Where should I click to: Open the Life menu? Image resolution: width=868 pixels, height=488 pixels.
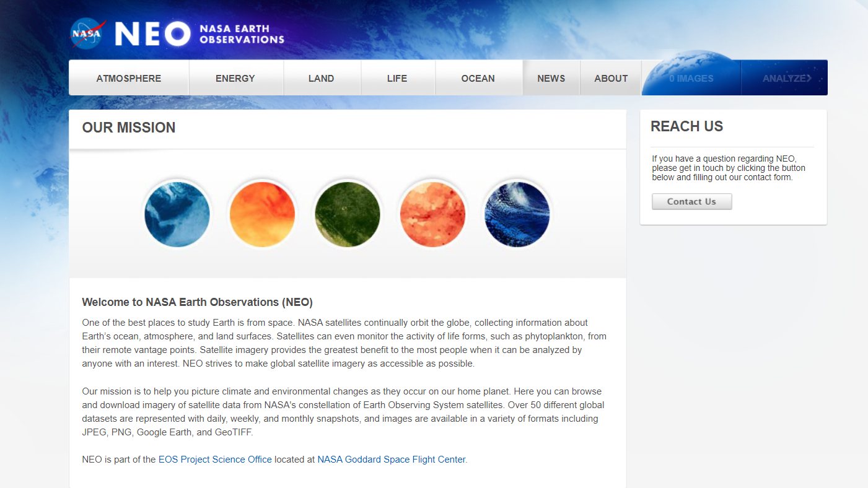pyautogui.click(x=397, y=79)
